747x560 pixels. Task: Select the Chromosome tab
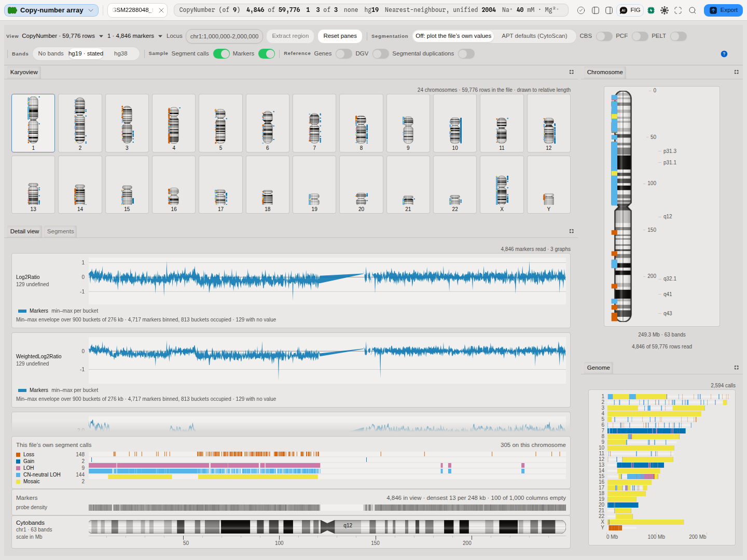(605, 72)
